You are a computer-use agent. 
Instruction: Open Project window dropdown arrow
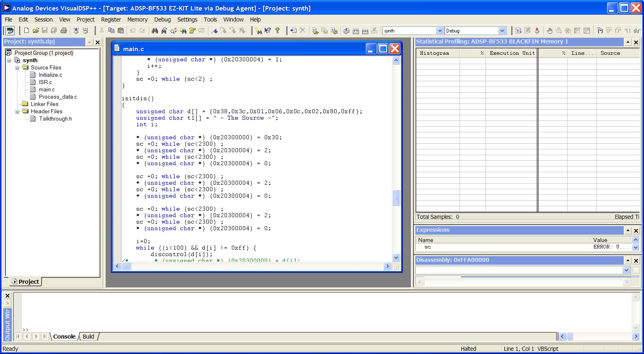(89, 42)
